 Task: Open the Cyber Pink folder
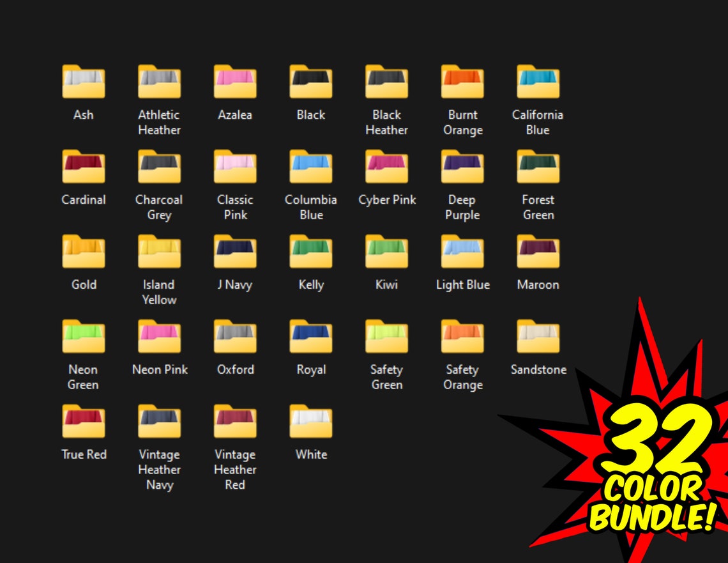[x=387, y=167]
